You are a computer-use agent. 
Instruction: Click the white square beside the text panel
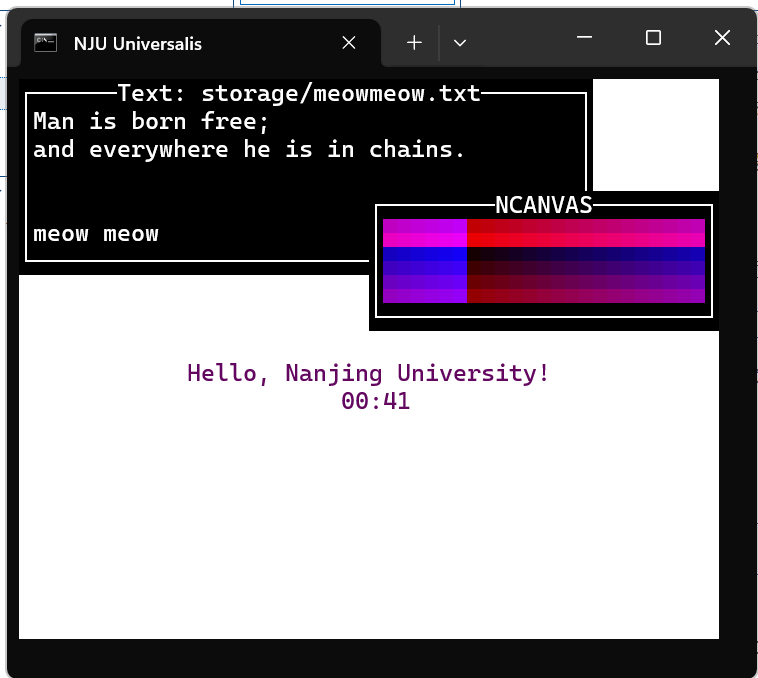[655, 134]
